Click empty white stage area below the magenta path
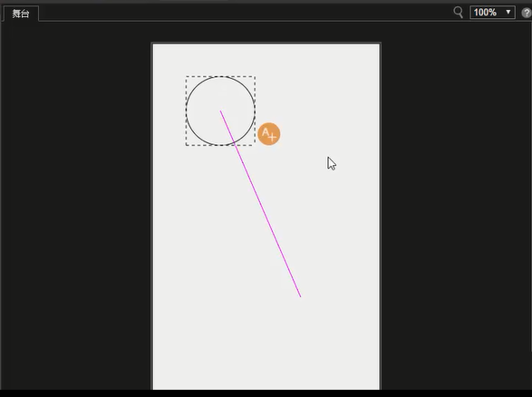Viewport: 532px width, 397px height. tap(266, 343)
